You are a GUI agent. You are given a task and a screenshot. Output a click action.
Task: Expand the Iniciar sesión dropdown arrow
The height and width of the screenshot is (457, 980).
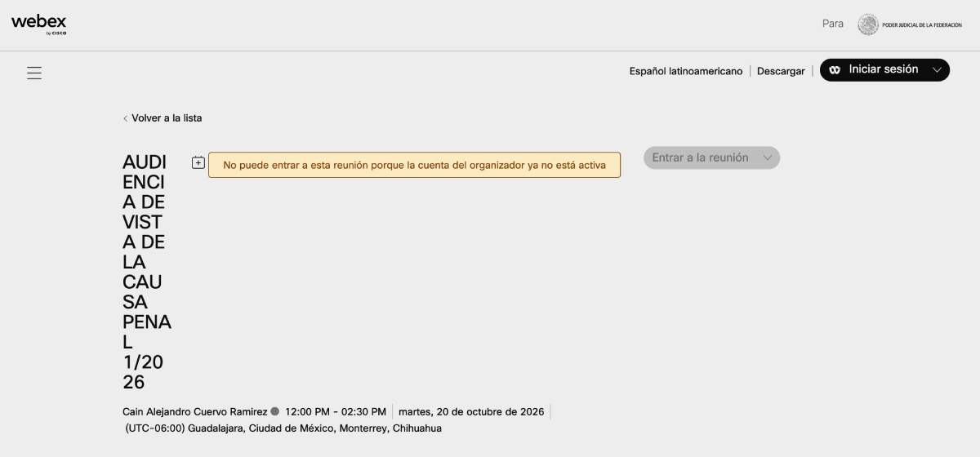936,70
